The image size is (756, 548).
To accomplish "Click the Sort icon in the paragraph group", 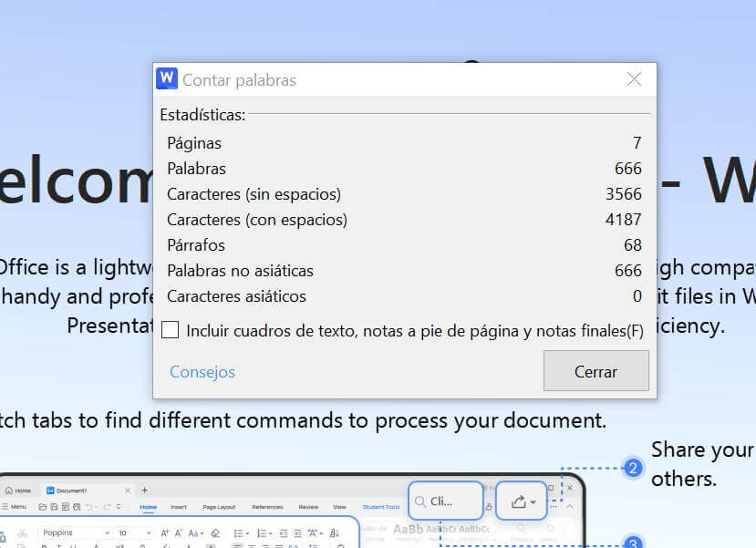I will coord(333,532).
